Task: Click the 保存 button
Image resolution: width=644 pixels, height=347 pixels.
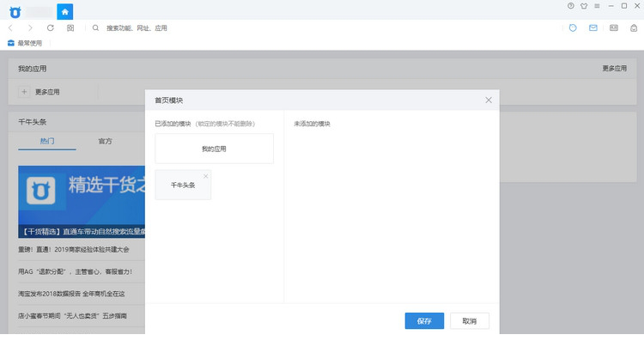Action: [424, 320]
